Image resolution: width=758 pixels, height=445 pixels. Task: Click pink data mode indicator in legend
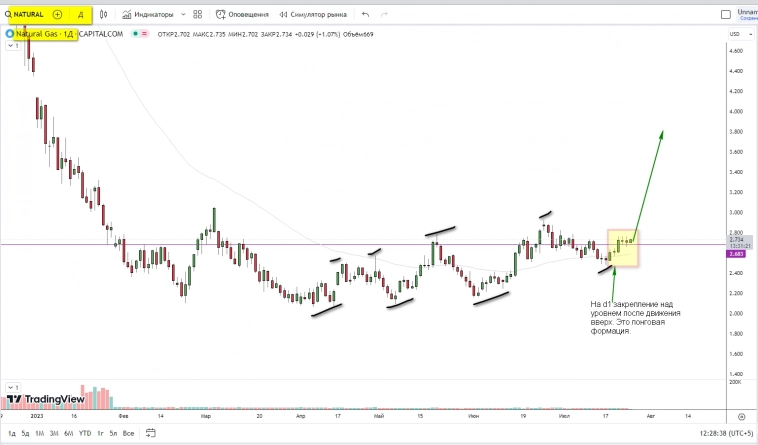[x=145, y=34]
